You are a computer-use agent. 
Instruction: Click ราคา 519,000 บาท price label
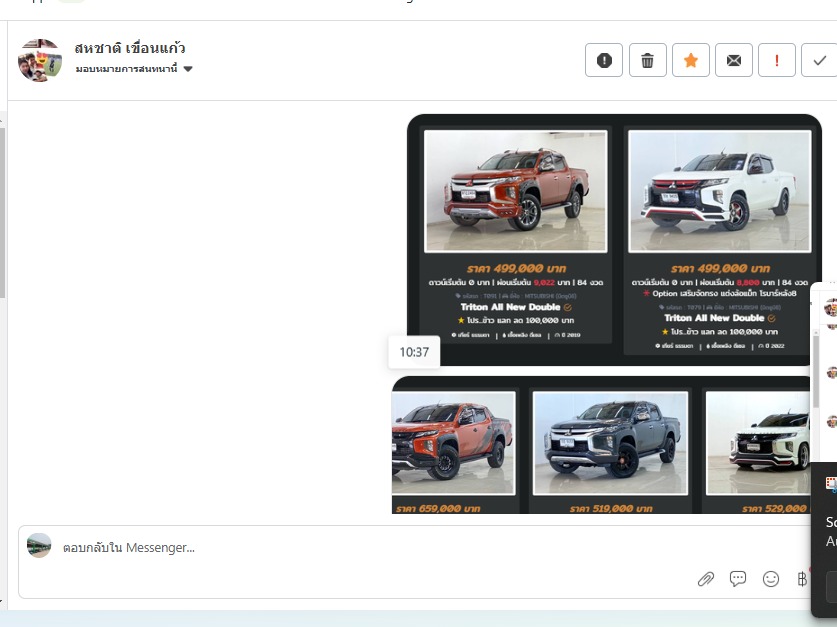(x=611, y=509)
